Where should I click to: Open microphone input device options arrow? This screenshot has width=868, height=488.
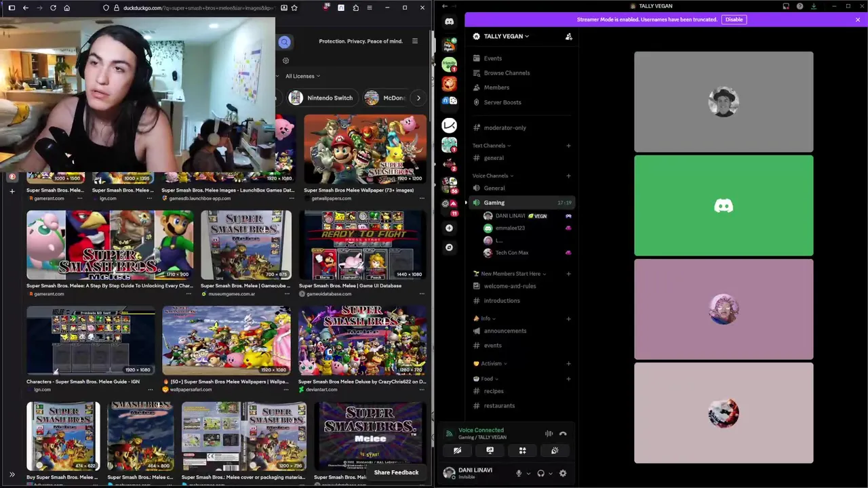pyautogui.click(x=528, y=474)
